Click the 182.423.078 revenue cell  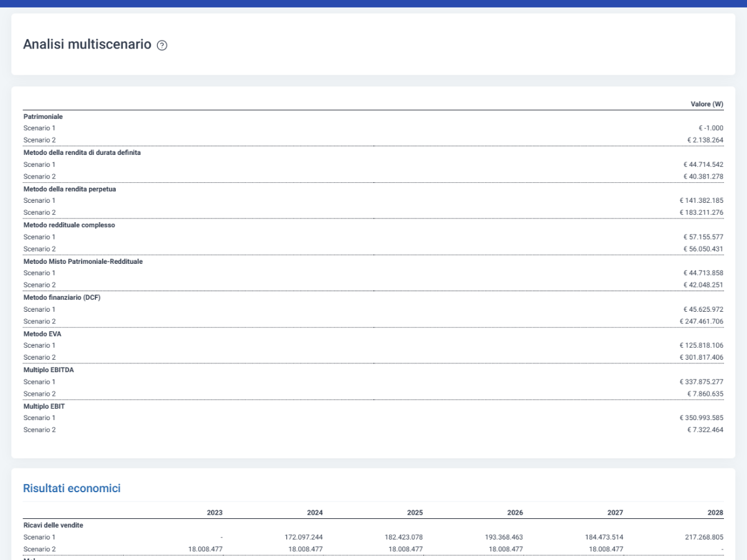click(x=403, y=537)
